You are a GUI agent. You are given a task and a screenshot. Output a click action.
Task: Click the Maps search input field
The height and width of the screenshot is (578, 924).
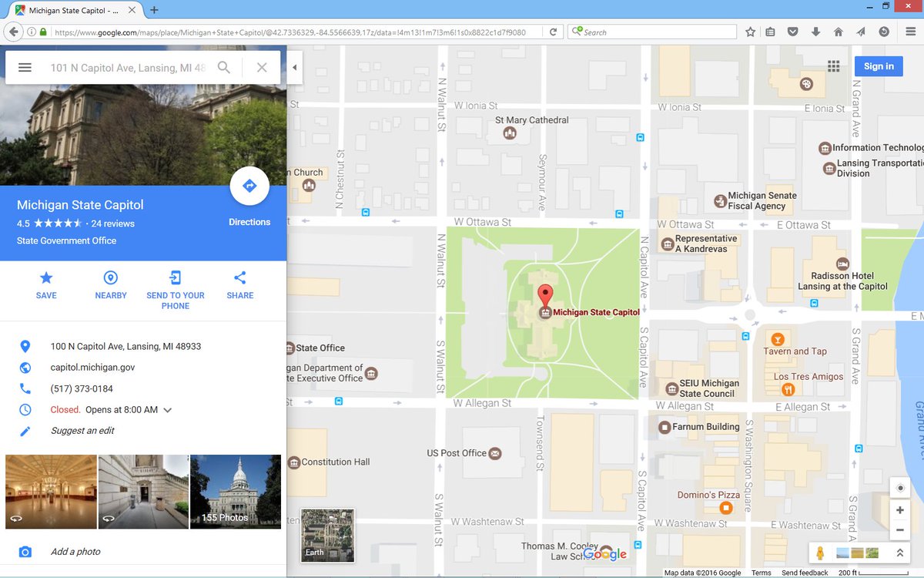tap(128, 68)
